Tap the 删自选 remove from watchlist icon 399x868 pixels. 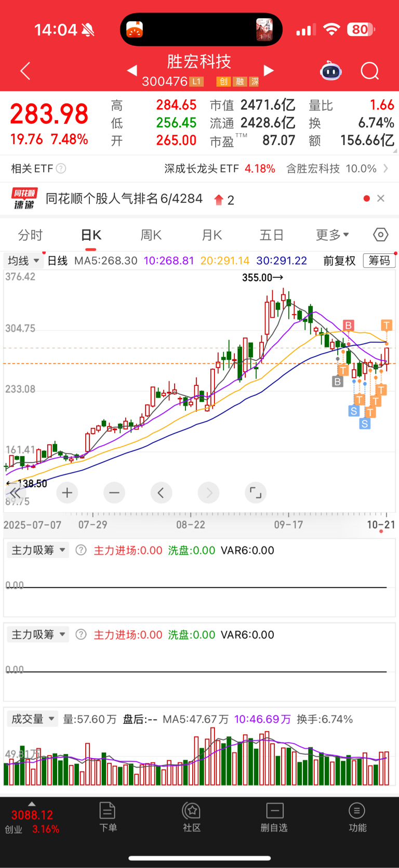click(274, 817)
